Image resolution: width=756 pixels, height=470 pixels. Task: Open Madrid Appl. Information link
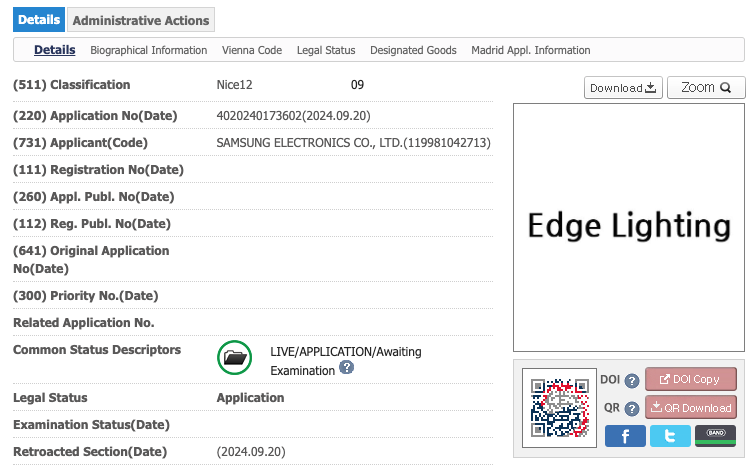[x=531, y=50]
